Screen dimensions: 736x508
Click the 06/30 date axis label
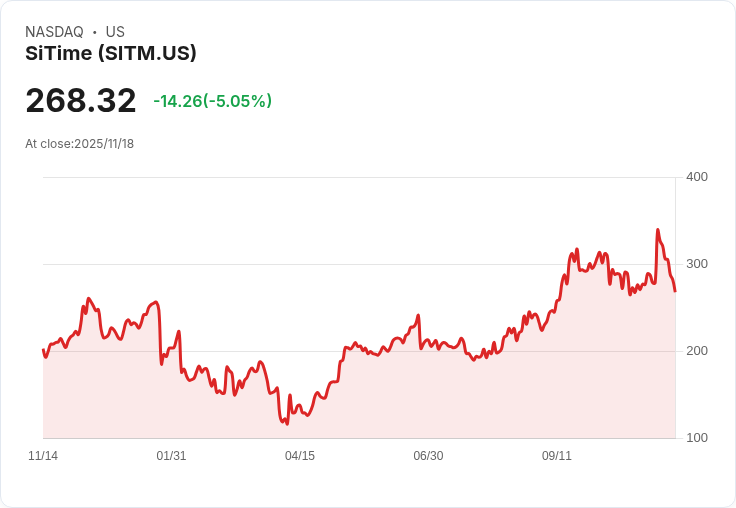coord(428,456)
